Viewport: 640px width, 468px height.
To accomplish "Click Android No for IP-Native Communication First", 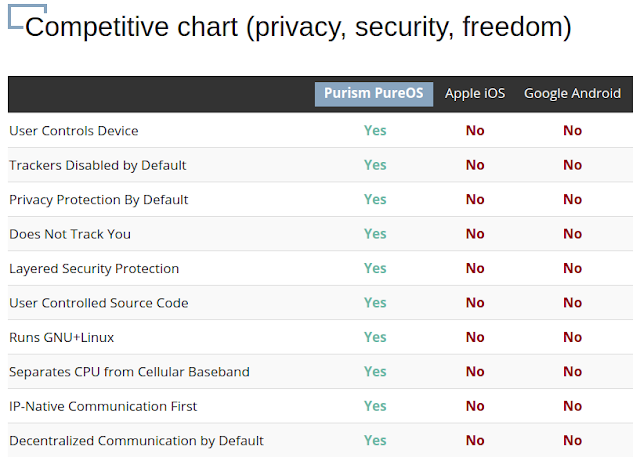I will 572,407.
